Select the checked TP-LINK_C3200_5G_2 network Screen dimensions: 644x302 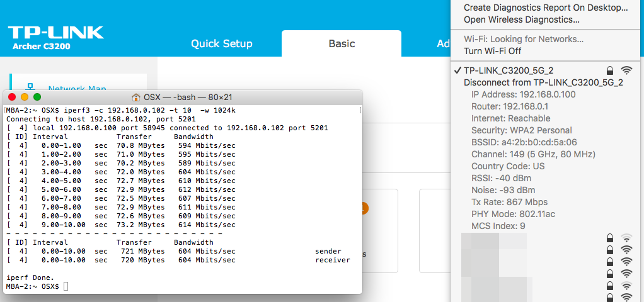coord(509,70)
